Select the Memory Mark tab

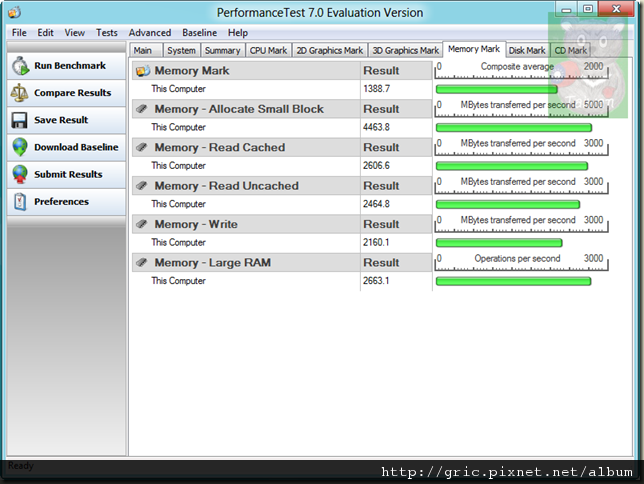click(x=474, y=49)
